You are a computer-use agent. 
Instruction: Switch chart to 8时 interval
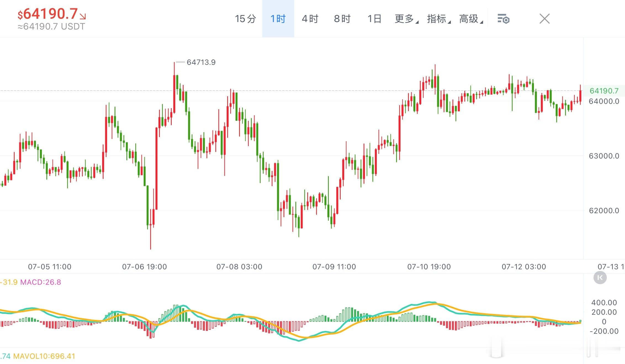coord(342,19)
